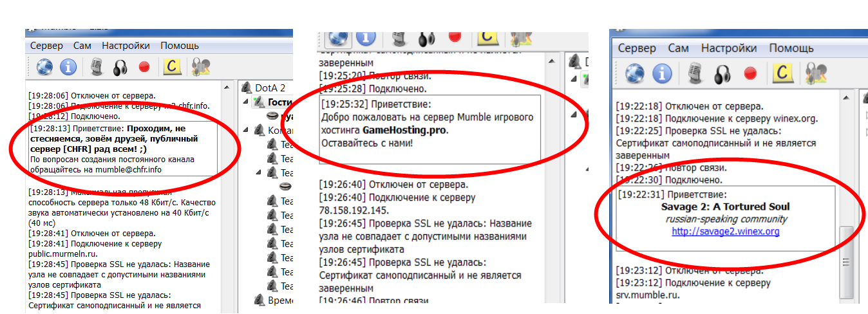Open the Настройки menu in right window
868x314 pixels.
pyautogui.click(x=729, y=48)
